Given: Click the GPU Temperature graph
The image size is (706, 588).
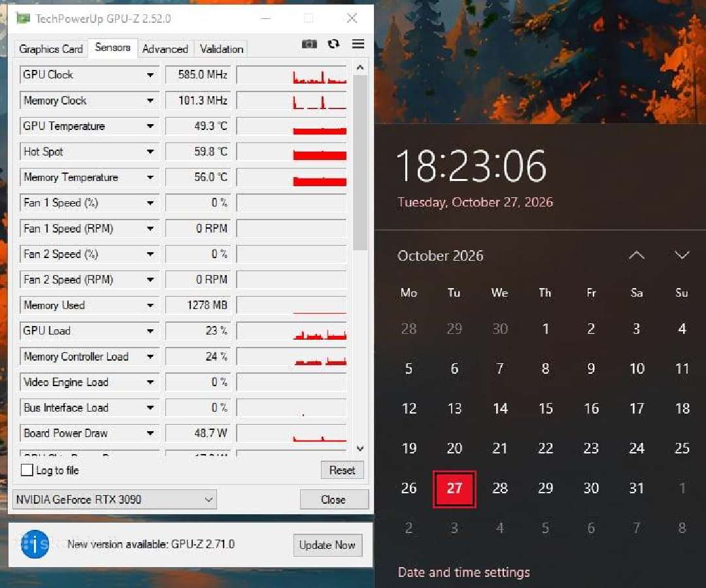Looking at the screenshot, I should coord(292,126).
